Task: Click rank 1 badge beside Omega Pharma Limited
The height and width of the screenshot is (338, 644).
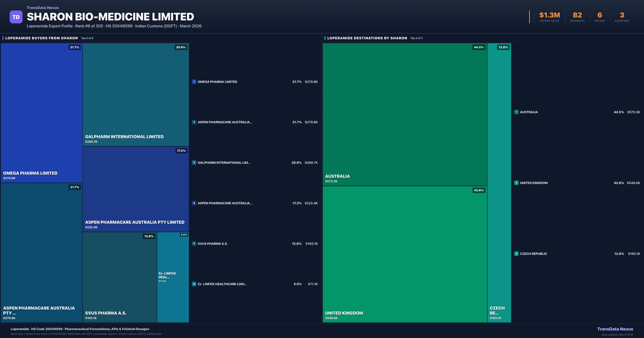Action: click(x=194, y=82)
